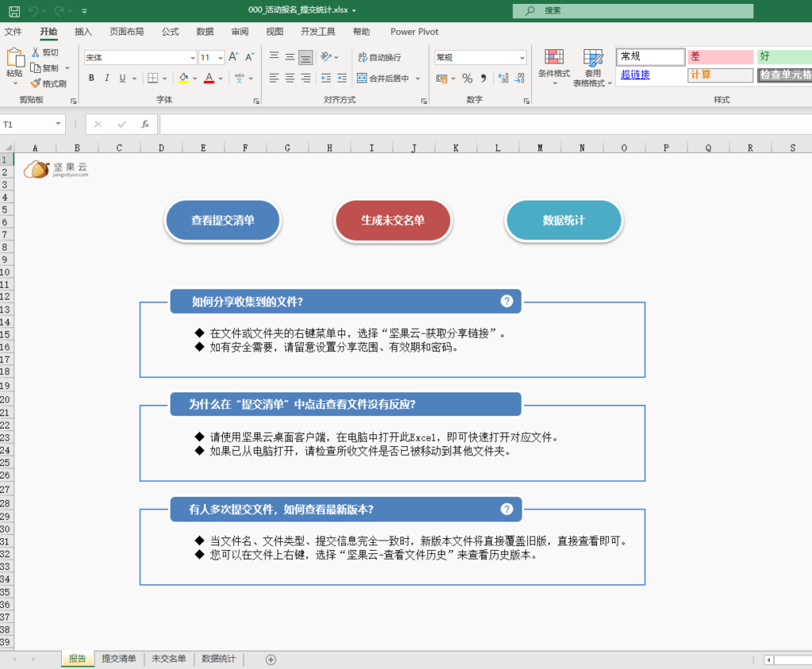The width and height of the screenshot is (812, 669).
Task: Apply comma style number format
Action: tap(483, 78)
